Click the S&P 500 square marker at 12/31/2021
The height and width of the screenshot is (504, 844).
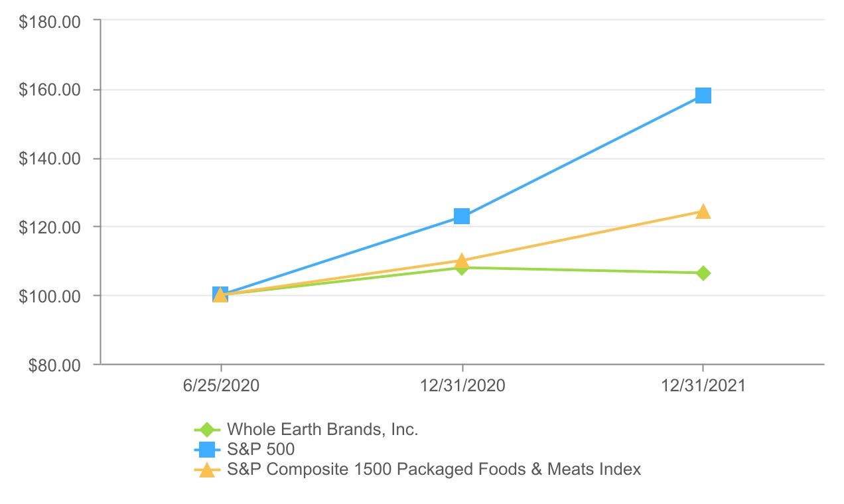(x=703, y=95)
